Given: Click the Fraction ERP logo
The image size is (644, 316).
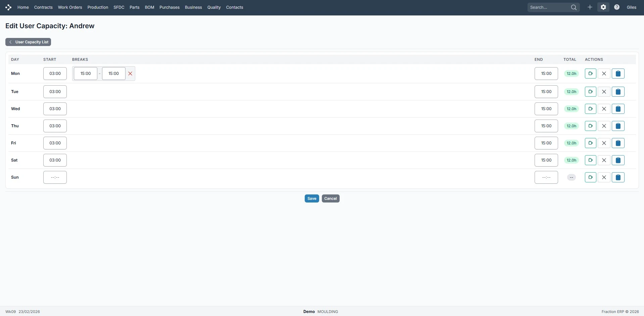Looking at the screenshot, I should pos(8,7).
